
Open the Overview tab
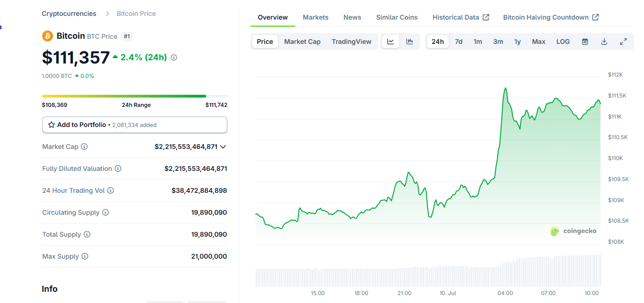273,17
